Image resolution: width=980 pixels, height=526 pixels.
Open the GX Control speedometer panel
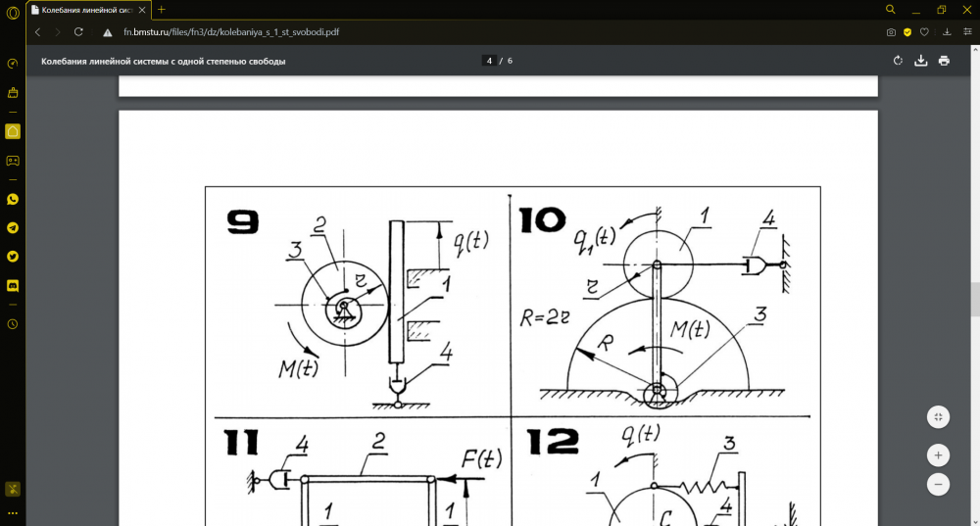(x=13, y=64)
